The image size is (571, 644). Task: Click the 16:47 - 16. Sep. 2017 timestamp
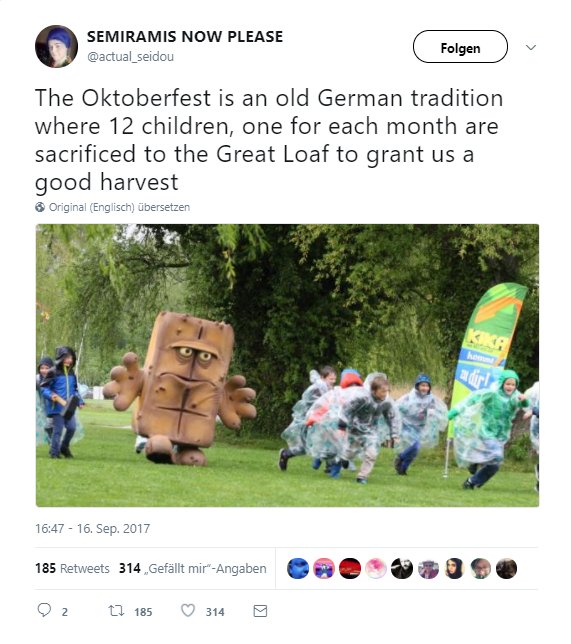pos(92,528)
